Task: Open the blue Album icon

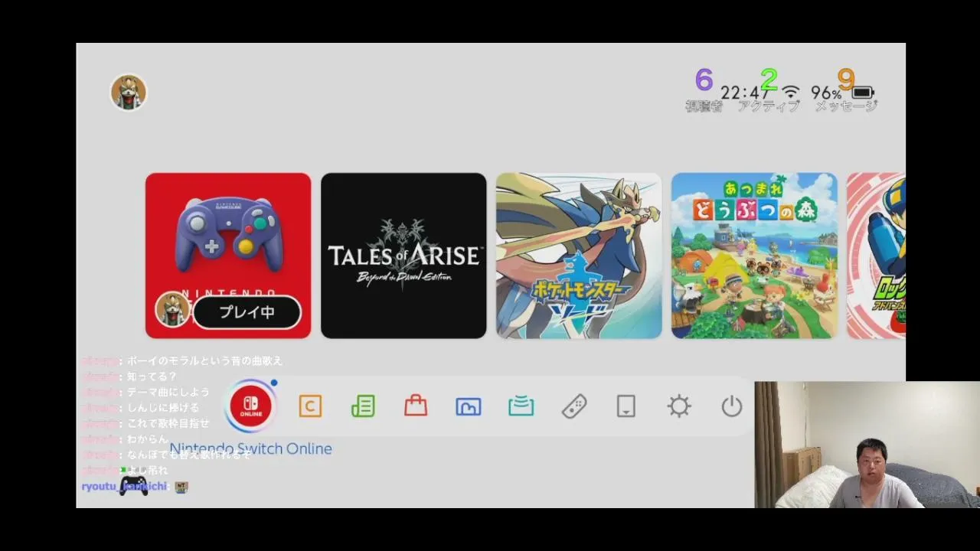Action: (x=469, y=406)
